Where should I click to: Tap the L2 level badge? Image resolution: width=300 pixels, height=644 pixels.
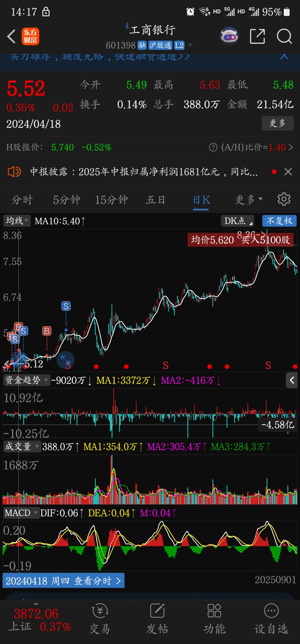(179, 45)
